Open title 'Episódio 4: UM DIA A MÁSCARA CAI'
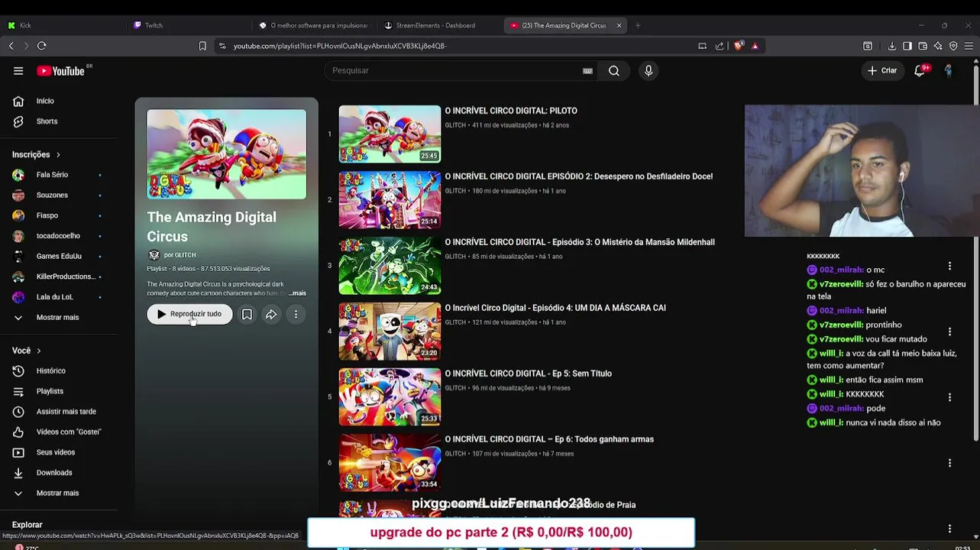This screenshot has height=550, width=980. (555, 308)
